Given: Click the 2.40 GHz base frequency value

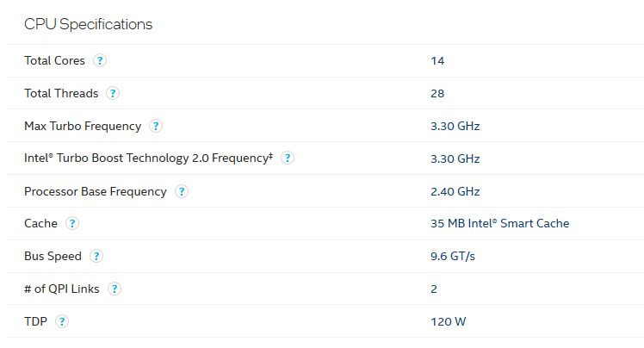Looking at the screenshot, I should coord(455,191).
